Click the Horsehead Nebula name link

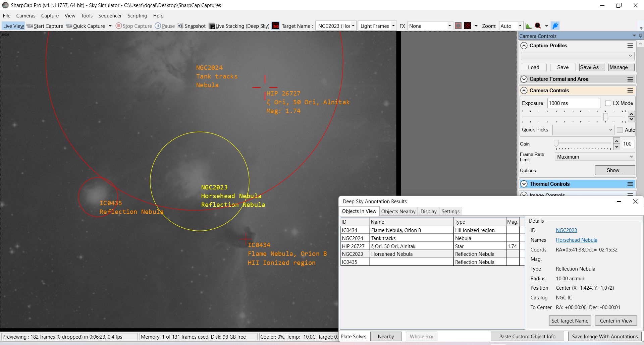576,240
